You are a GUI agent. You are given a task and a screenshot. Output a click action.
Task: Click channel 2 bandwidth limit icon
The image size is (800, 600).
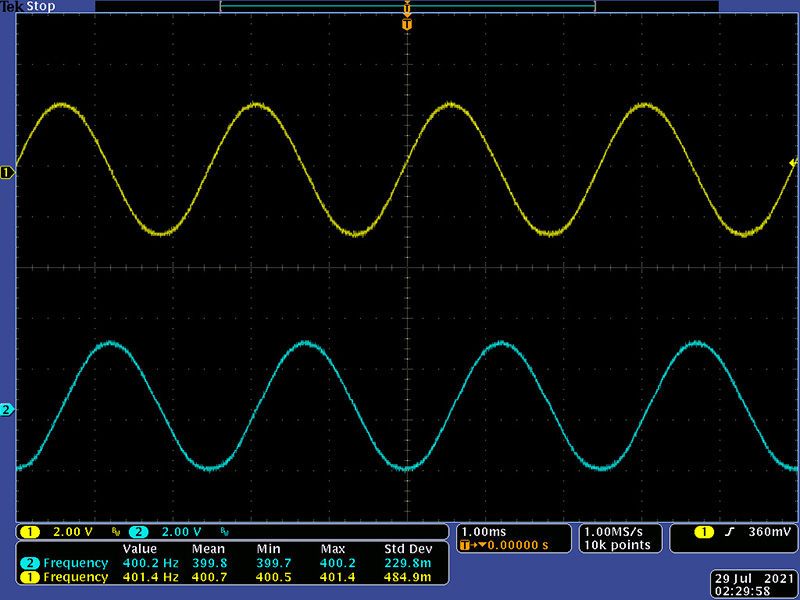point(224,532)
